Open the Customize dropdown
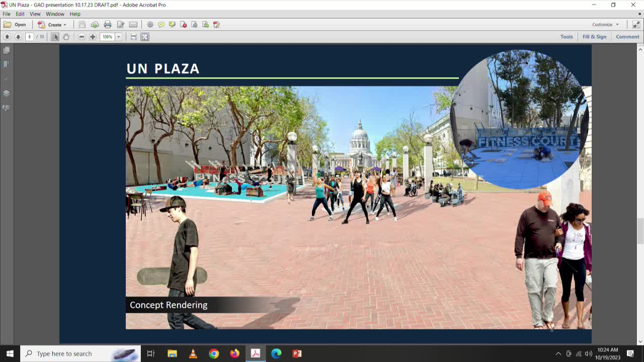 point(605,24)
